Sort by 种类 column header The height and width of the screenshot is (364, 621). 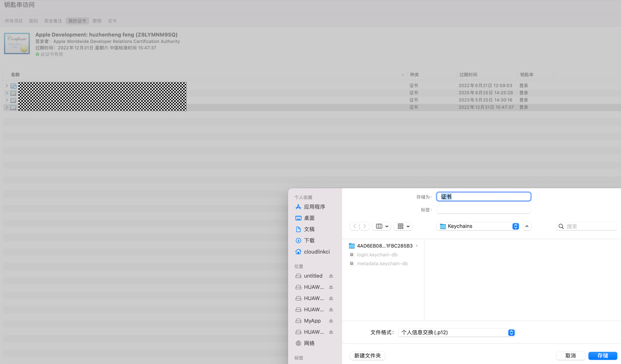tap(414, 75)
